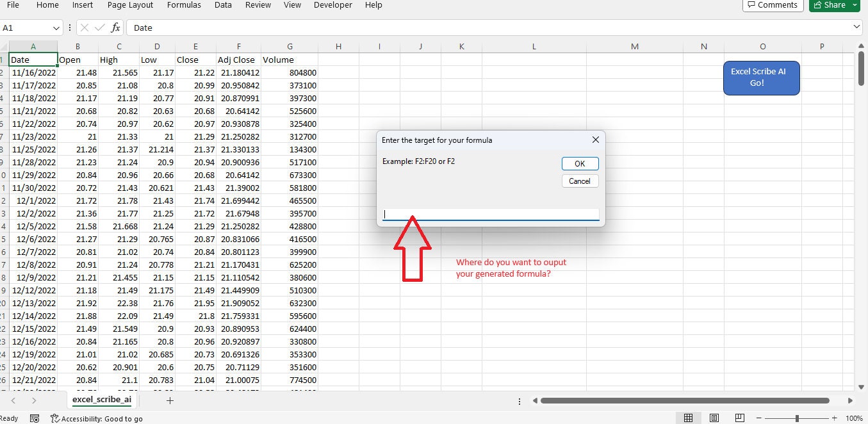Click the vertical ellipsis beside the Name Box
Viewport: 868px width, 424px height.
pos(69,28)
